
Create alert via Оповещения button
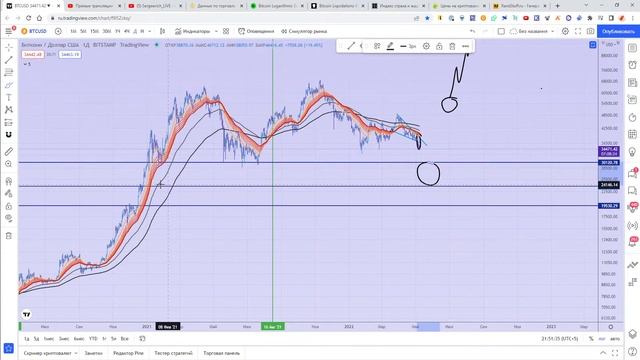pos(256,31)
